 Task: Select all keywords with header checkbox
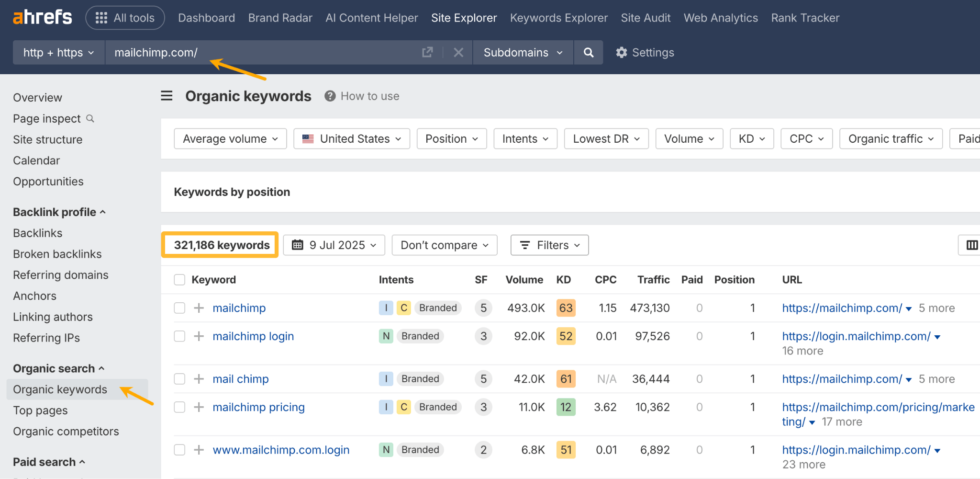179,279
